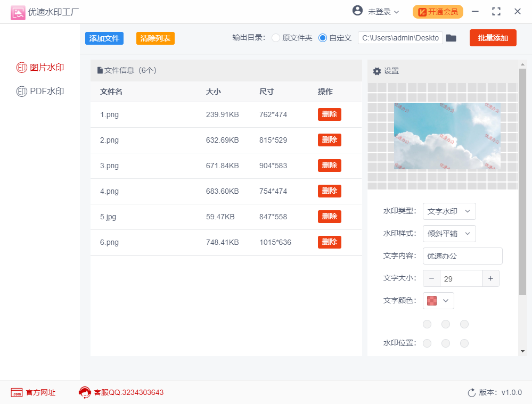Click the 文件信息 document icon
Image resolution: width=532 pixels, height=404 pixels.
[99, 70]
